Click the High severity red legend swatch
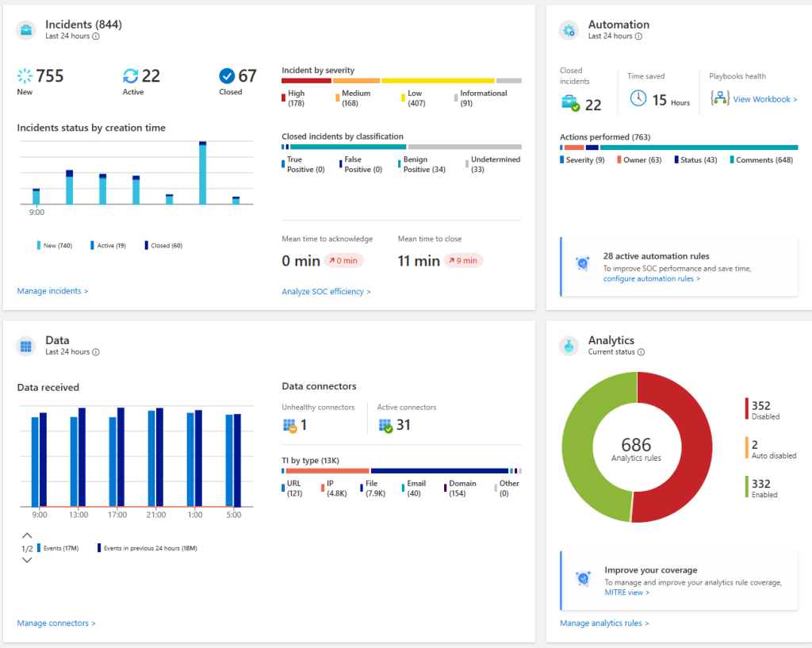812x648 pixels. coord(283,98)
